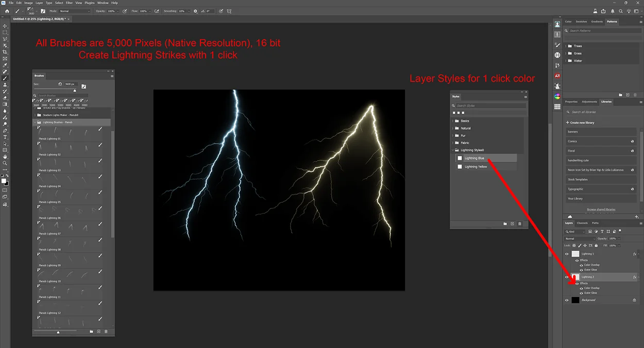Viewport: 644px width, 348px height.
Task: Collapse the Lightning Styles0 folder
Action: 452,150
